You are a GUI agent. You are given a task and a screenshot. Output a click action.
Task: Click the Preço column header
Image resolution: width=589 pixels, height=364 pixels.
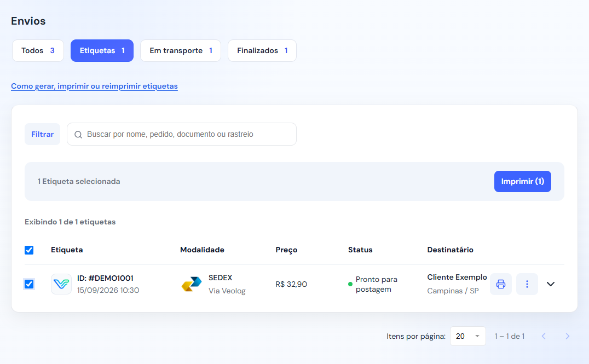pyautogui.click(x=286, y=250)
